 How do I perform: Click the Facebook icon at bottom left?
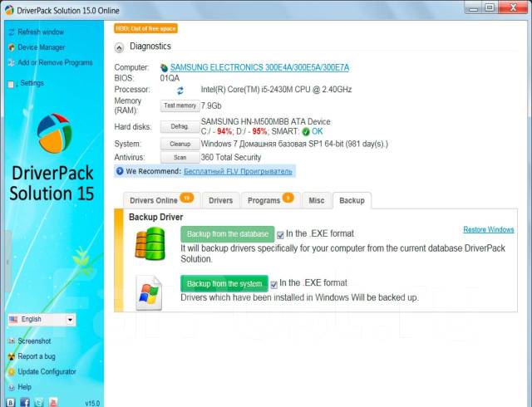pos(24,401)
